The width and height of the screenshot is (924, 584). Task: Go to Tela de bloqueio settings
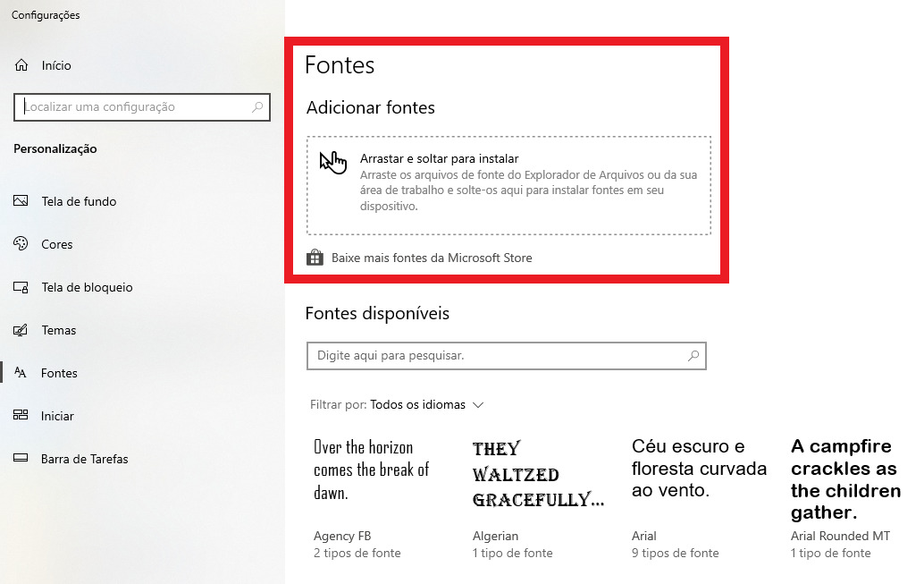click(x=87, y=287)
